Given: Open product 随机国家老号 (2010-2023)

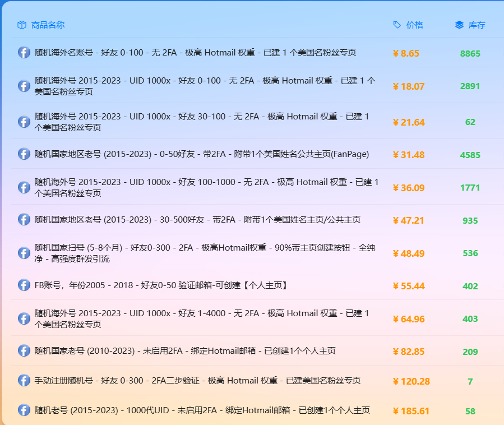Looking at the screenshot, I should click(185, 351).
